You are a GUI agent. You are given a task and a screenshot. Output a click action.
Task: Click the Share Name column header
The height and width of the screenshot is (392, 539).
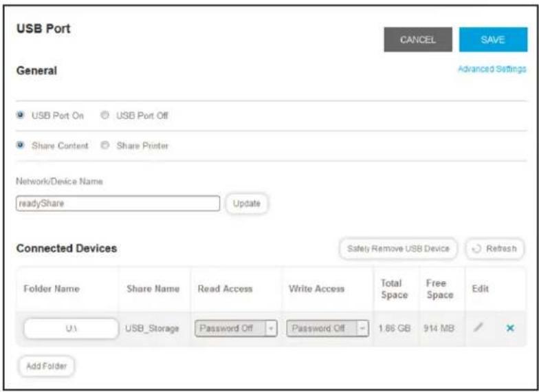click(x=153, y=289)
